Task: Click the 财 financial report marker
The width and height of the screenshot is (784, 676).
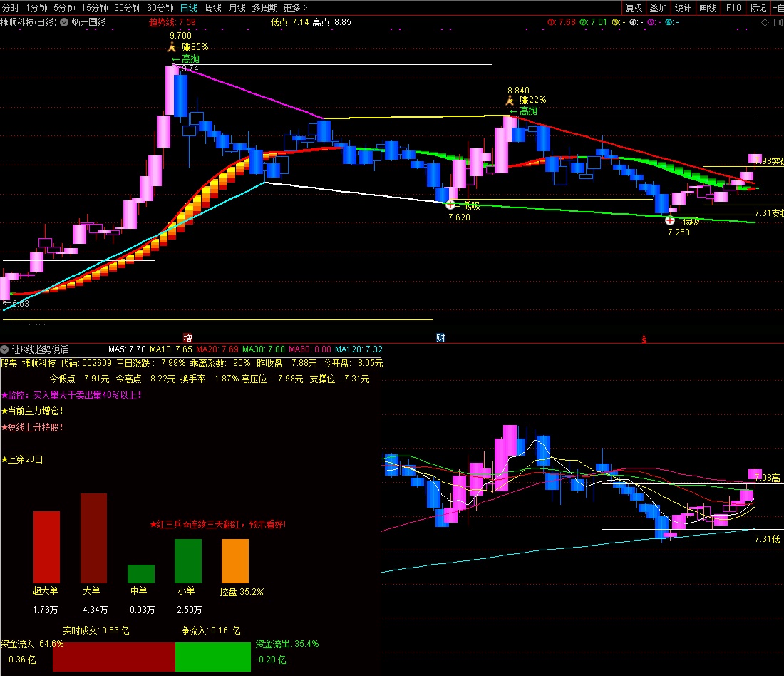Action: (x=440, y=338)
